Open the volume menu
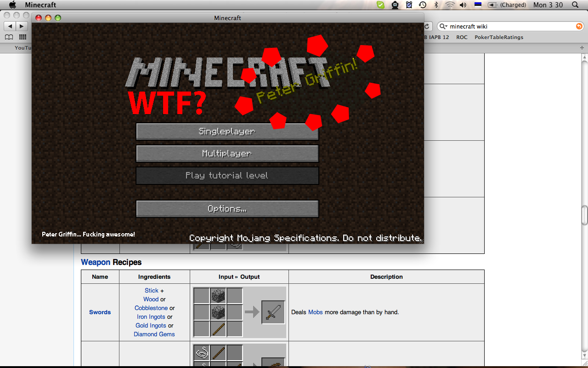The height and width of the screenshot is (368, 588). [x=463, y=5]
